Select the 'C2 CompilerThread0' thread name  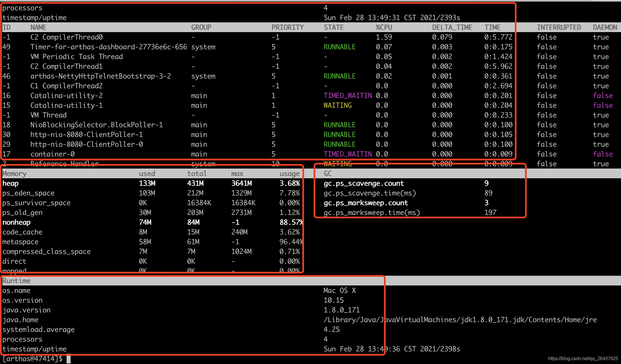pyautogui.click(x=67, y=37)
